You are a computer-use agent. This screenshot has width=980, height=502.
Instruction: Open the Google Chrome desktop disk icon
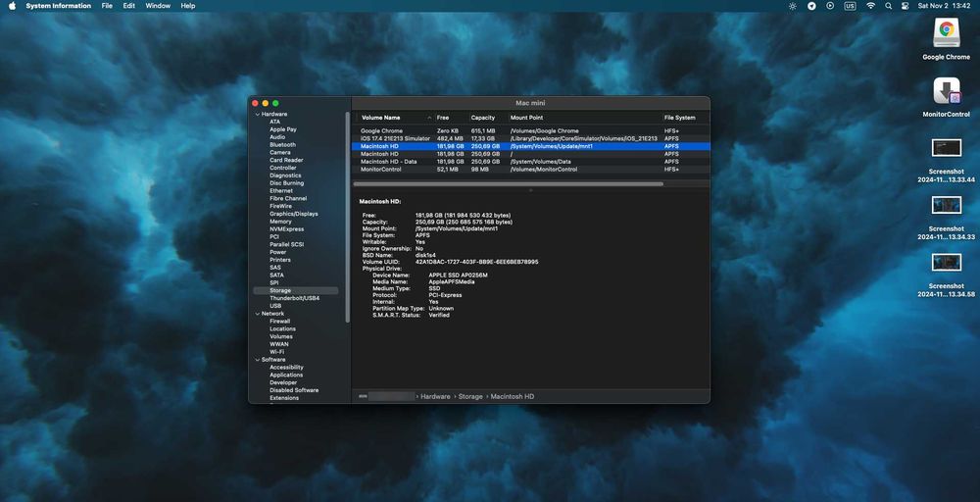[947, 32]
